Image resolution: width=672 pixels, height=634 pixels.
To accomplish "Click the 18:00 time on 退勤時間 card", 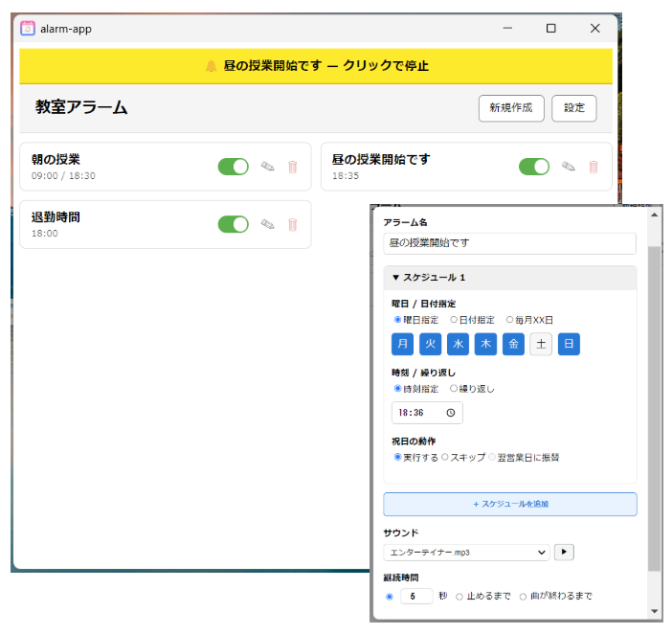I will tap(45, 234).
